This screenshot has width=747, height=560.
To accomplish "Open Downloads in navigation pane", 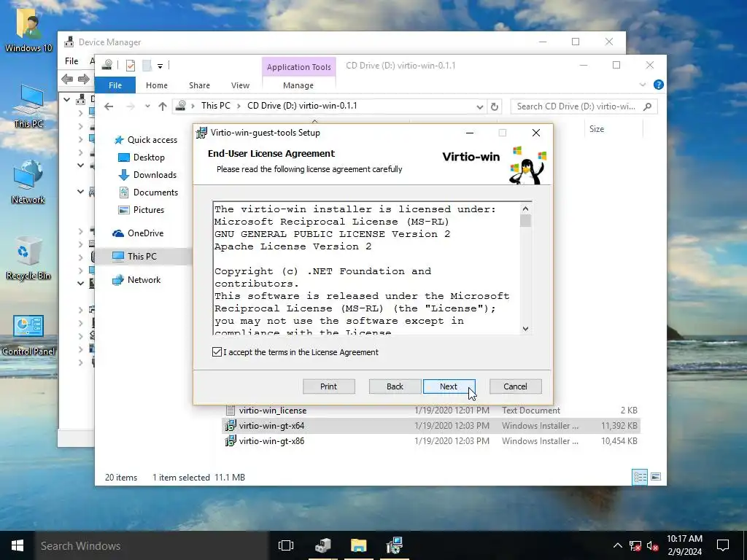I will pyautogui.click(x=147, y=175).
